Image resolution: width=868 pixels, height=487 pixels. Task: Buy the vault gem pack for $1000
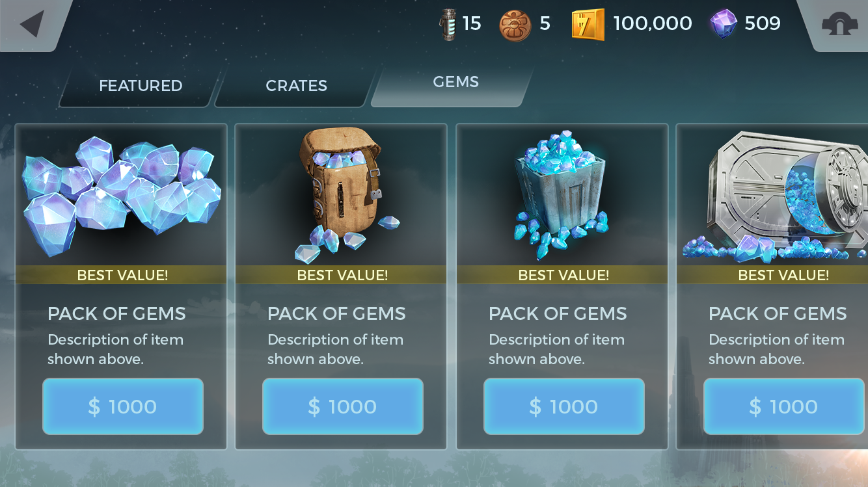784,406
